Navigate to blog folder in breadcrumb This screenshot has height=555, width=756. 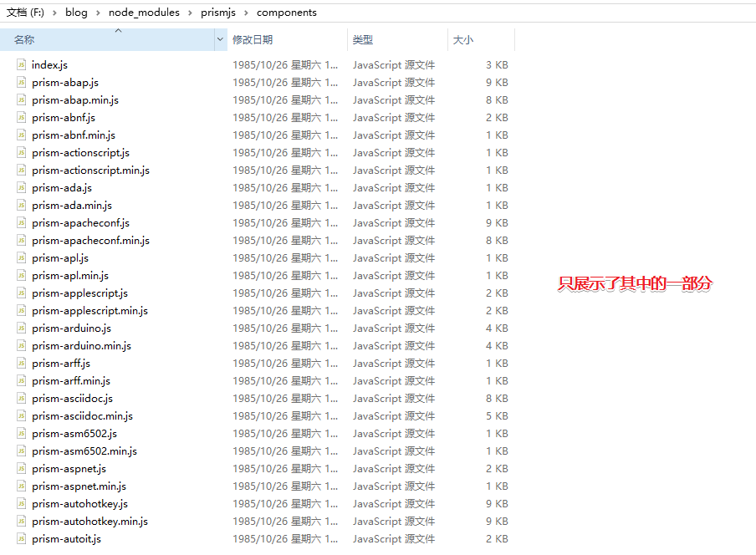click(x=76, y=13)
